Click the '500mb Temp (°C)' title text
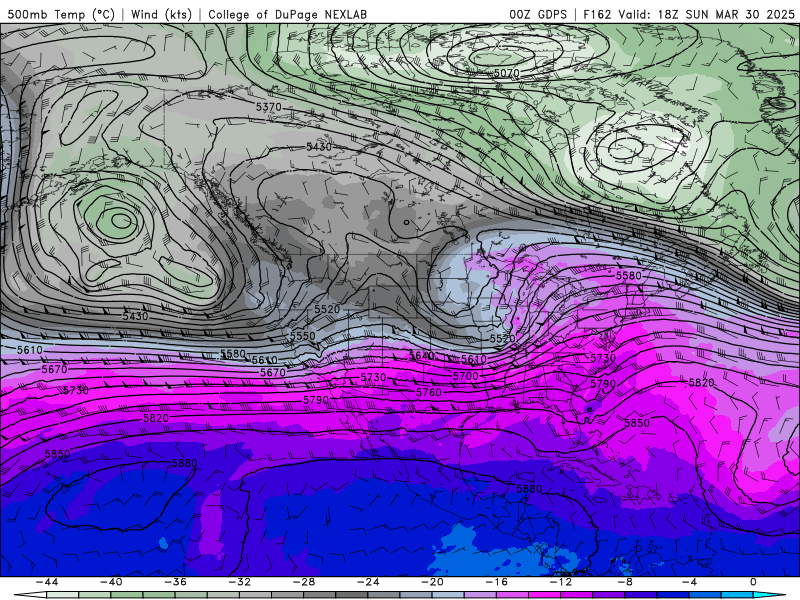Viewport: 800px width, 600px height. coord(61,15)
